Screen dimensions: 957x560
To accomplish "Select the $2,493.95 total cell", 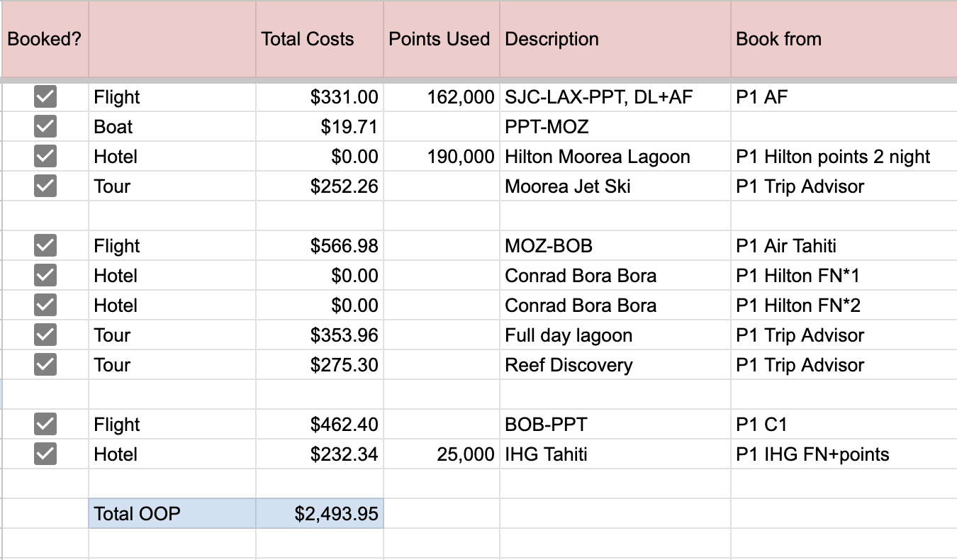I will (319, 513).
